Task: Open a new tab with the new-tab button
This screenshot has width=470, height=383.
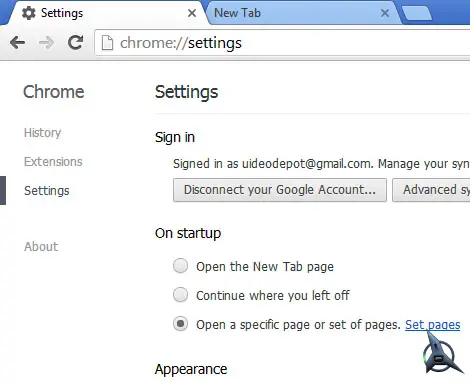Action: (417, 14)
